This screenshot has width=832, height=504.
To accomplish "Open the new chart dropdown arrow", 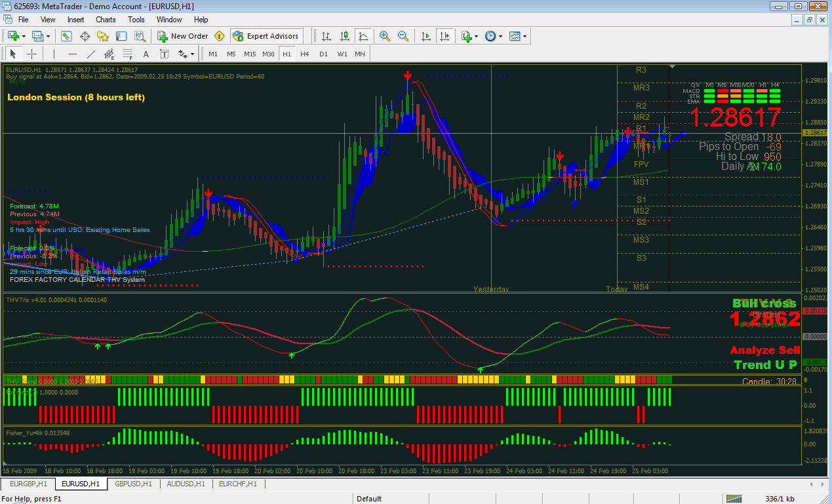I will pos(24,36).
